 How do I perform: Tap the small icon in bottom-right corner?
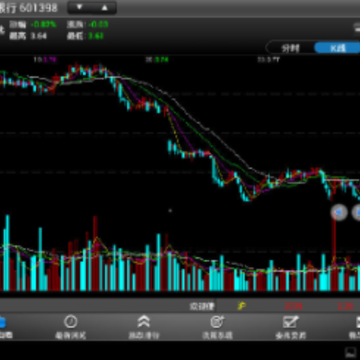tap(351, 352)
